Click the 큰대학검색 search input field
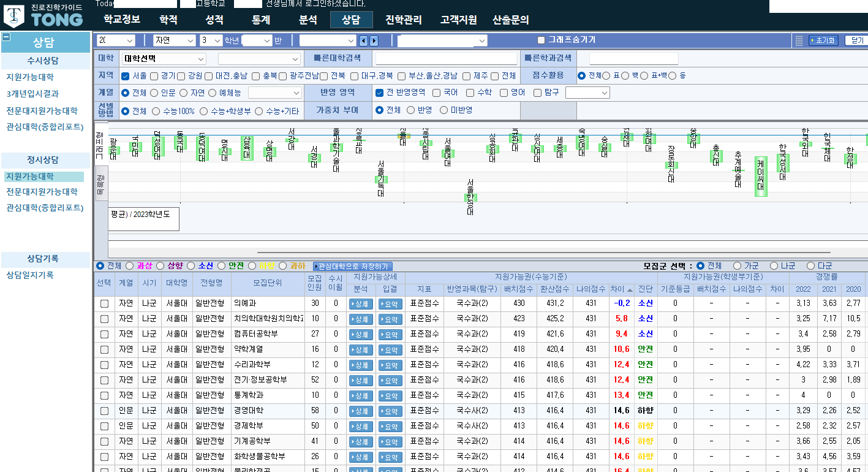Image resolution: width=868 pixels, height=472 pixels. (x=448, y=59)
